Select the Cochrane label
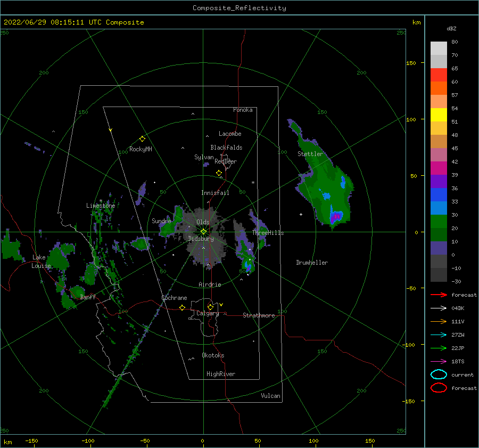The height and width of the screenshot is (448, 479). tap(174, 298)
